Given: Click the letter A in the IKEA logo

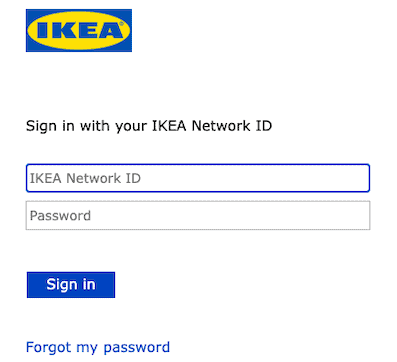Looking at the screenshot, I should click(x=110, y=30).
